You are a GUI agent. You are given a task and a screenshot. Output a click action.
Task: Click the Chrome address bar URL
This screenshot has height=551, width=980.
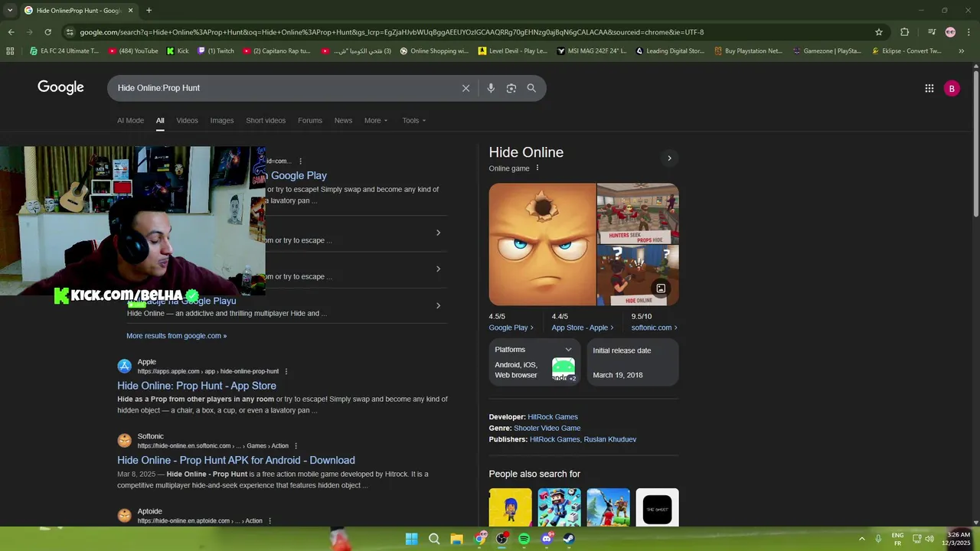pos(391,32)
